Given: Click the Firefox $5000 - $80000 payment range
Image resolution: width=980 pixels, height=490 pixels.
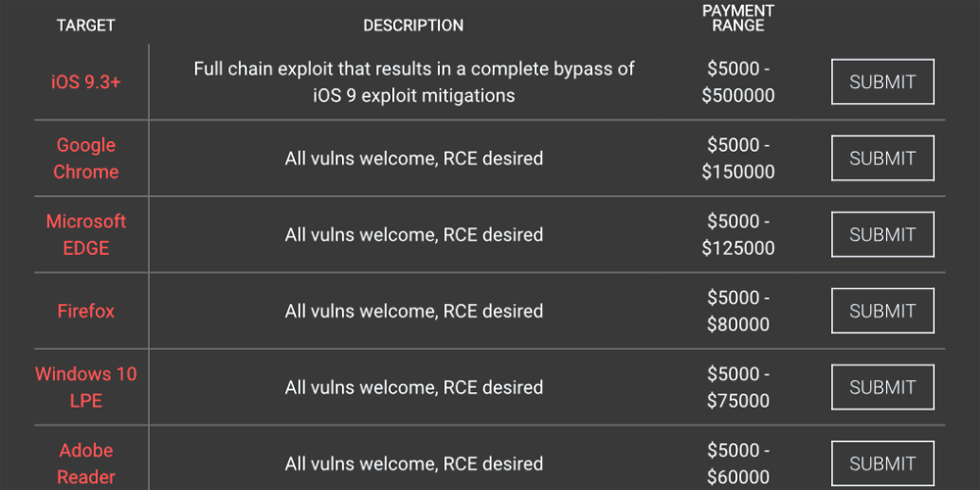Looking at the screenshot, I should [738, 311].
